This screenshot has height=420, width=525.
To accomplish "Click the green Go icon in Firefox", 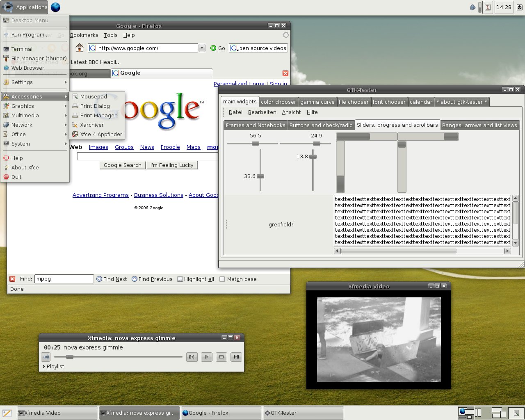I will (213, 48).
